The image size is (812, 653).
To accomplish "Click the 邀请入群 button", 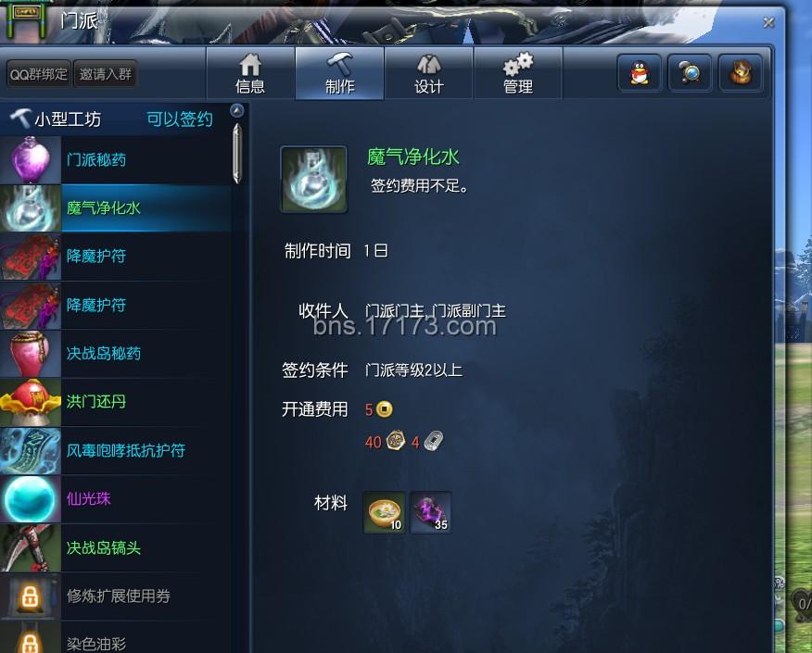I will tap(105, 74).
